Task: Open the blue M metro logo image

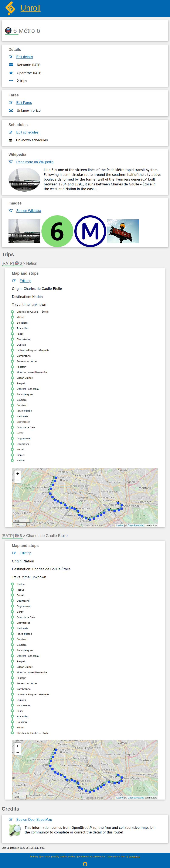Action: (x=90, y=231)
